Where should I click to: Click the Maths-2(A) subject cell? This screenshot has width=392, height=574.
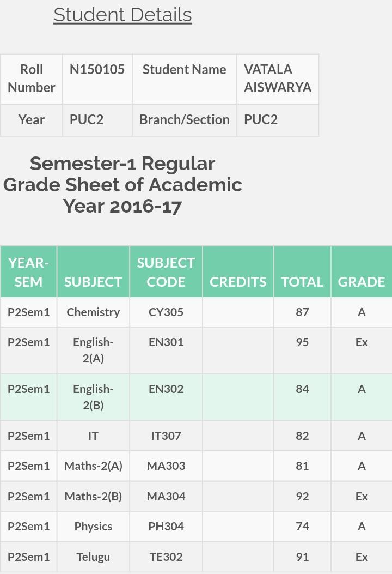(93, 466)
